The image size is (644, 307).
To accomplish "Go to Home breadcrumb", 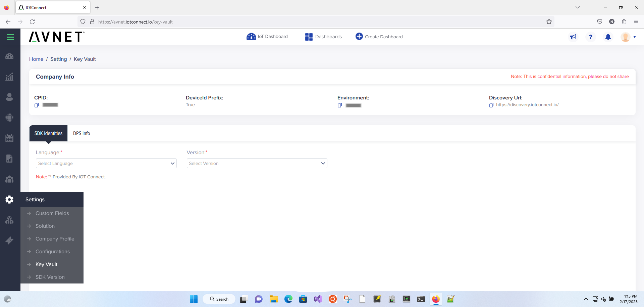I will click(x=36, y=59).
